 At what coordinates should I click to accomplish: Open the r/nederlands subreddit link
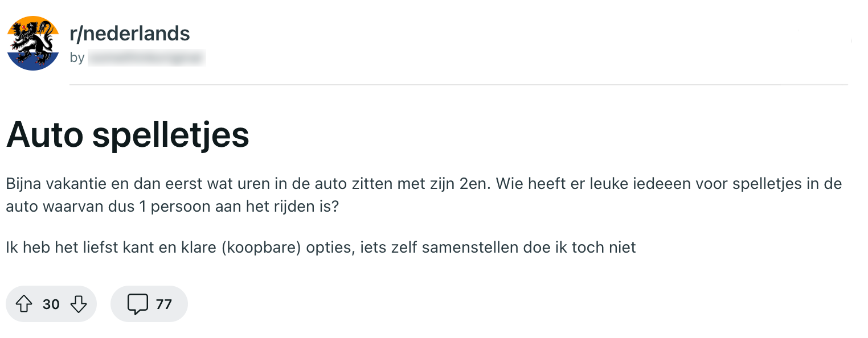[129, 34]
